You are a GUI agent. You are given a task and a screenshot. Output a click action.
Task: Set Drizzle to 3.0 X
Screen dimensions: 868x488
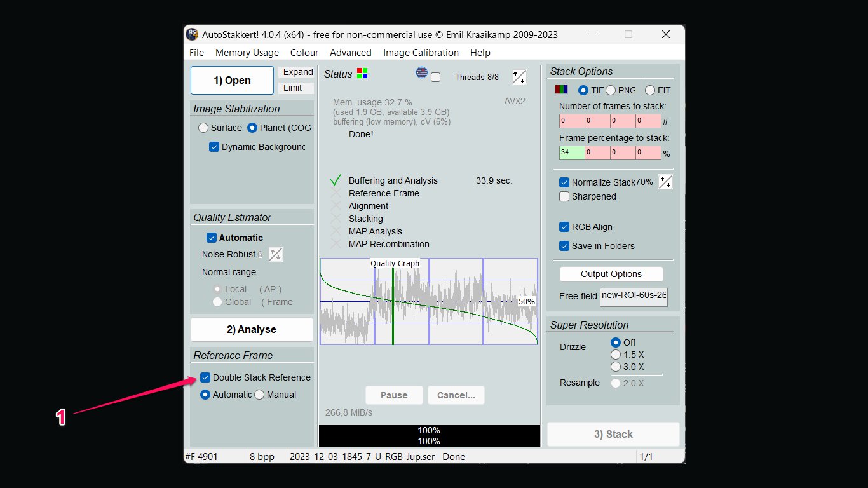pos(616,367)
